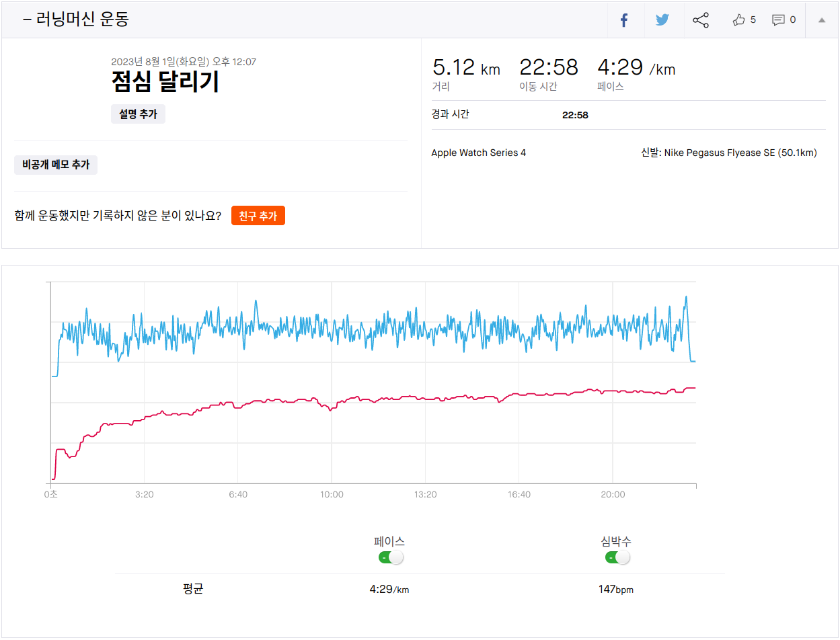Share activity on Facebook
Screen dimensions: 840x640
tap(623, 20)
